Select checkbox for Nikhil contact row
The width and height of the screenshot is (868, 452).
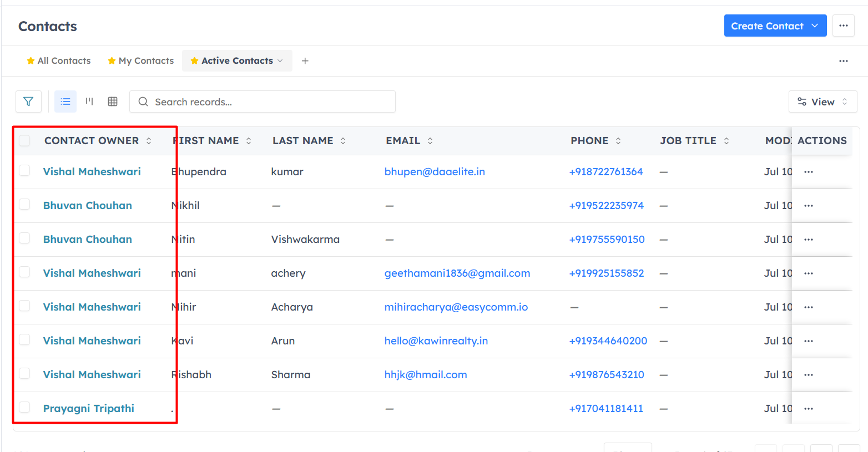tap(24, 204)
